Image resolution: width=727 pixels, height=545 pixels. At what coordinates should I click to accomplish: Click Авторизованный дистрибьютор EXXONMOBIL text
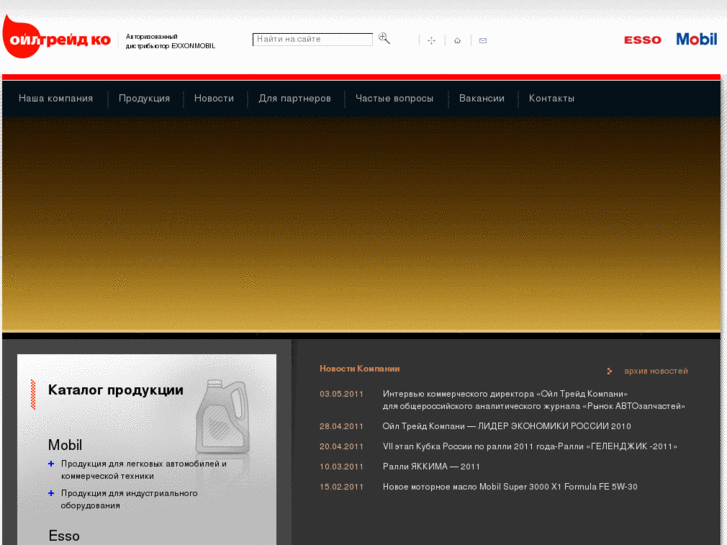point(170,41)
